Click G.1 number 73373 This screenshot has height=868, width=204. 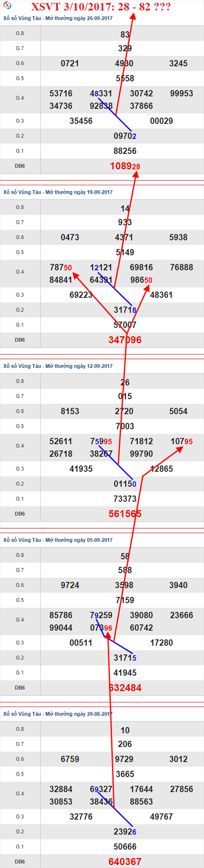point(125,499)
